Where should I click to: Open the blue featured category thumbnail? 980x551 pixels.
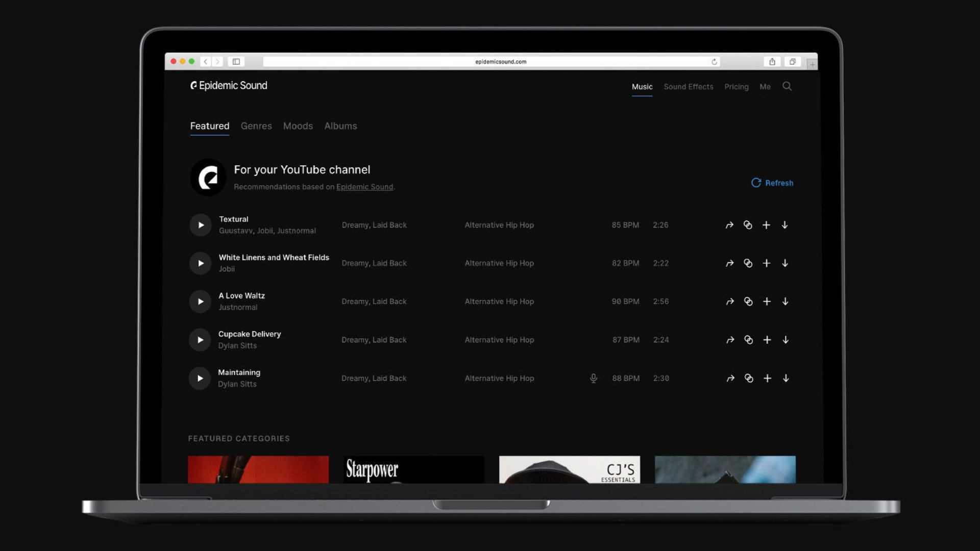725,469
